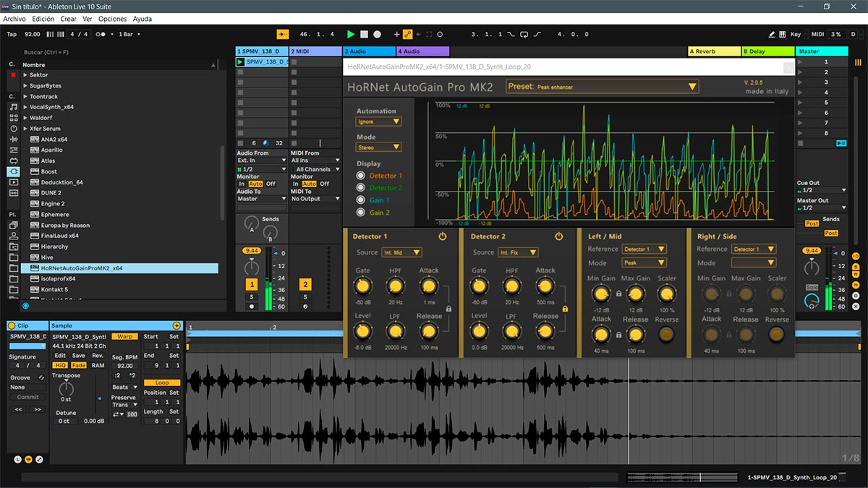Click the groove hot-swap icon
The image size is (868, 488).
(x=41, y=377)
